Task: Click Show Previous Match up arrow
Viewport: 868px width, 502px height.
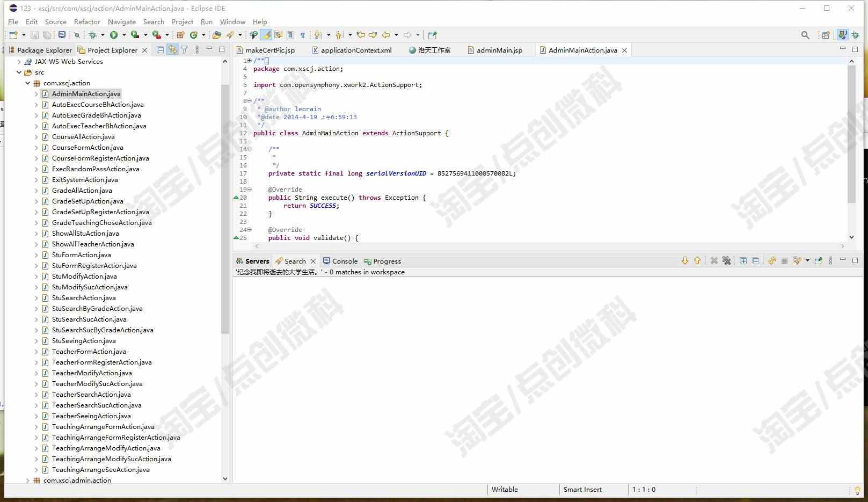Action: pos(697,261)
